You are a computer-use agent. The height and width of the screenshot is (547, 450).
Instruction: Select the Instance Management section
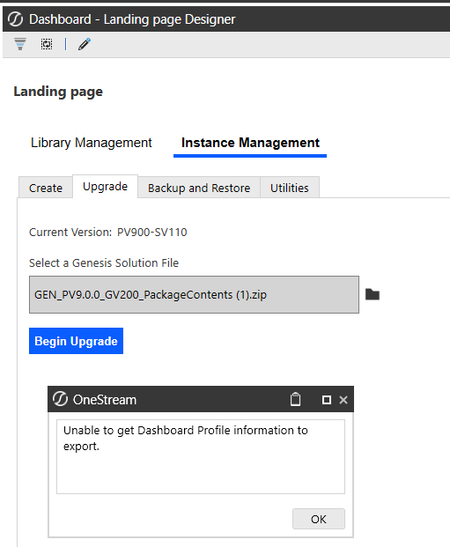tap(250, 143)
